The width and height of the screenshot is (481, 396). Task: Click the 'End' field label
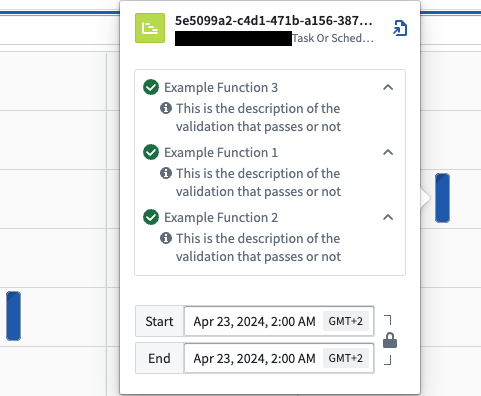(159, 358)
